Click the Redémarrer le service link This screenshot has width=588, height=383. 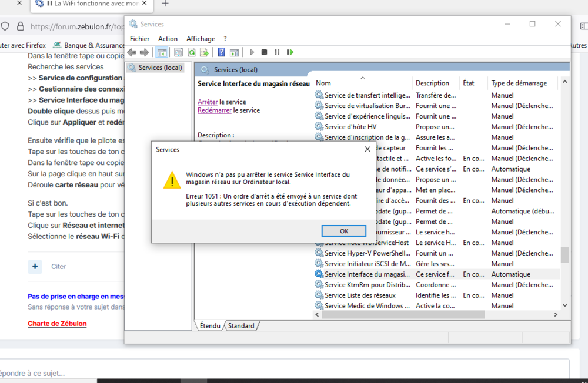(215, 110)
